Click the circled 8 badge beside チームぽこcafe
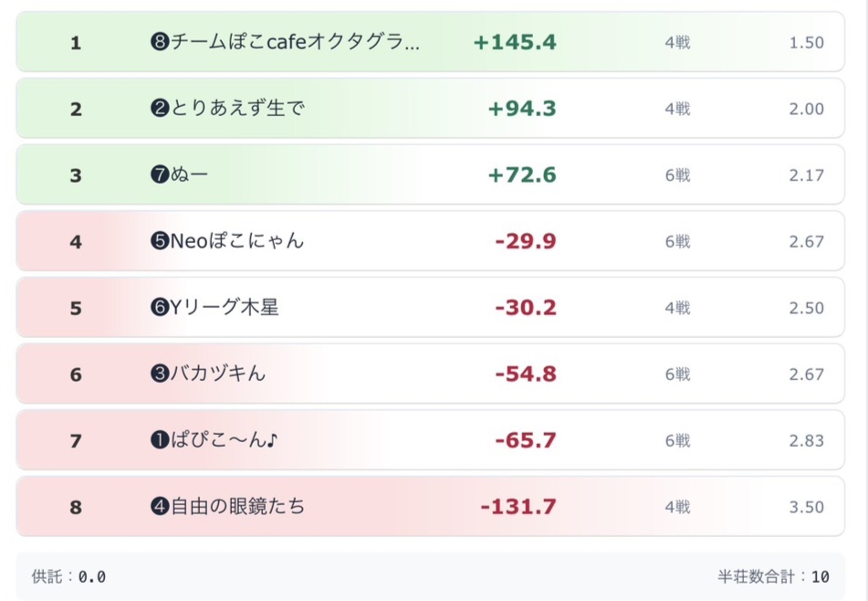Image resolution: width=868 pixels, height=601 pixels. 160,43
